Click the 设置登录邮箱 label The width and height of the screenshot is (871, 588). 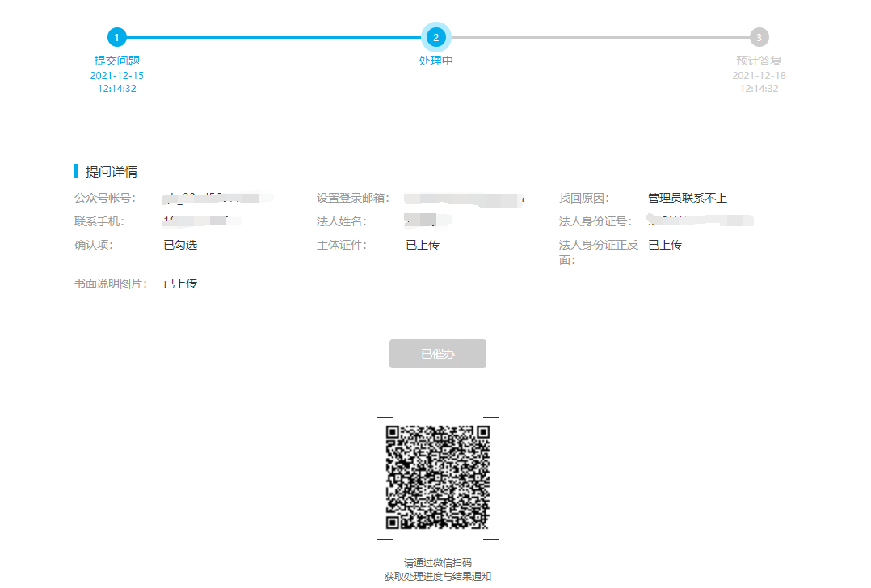click(353, 198)
